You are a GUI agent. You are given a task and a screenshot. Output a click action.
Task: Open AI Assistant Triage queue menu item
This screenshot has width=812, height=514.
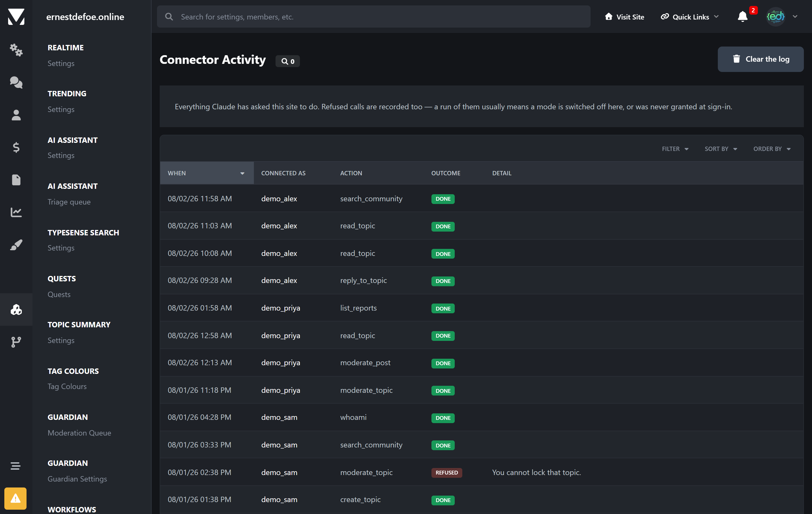pos(69,202)
